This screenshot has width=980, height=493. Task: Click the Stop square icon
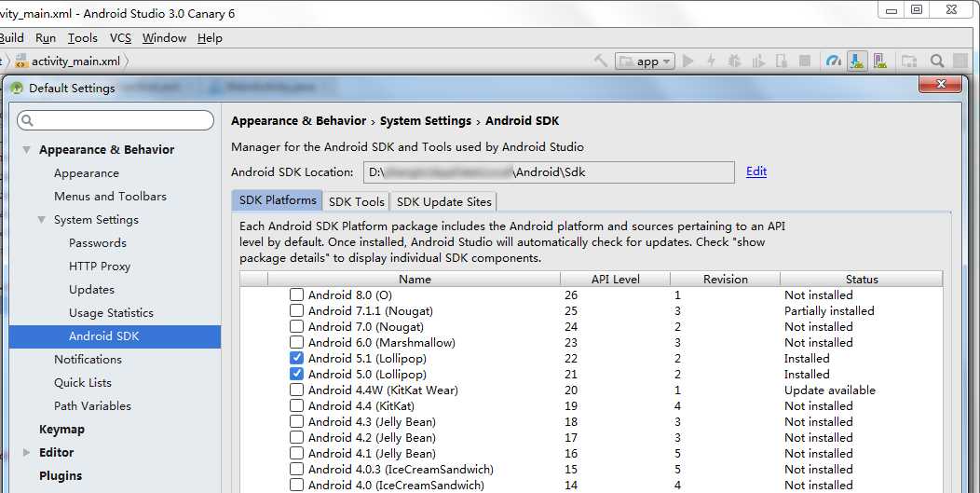pyautogui.click(x=805, y=61)
